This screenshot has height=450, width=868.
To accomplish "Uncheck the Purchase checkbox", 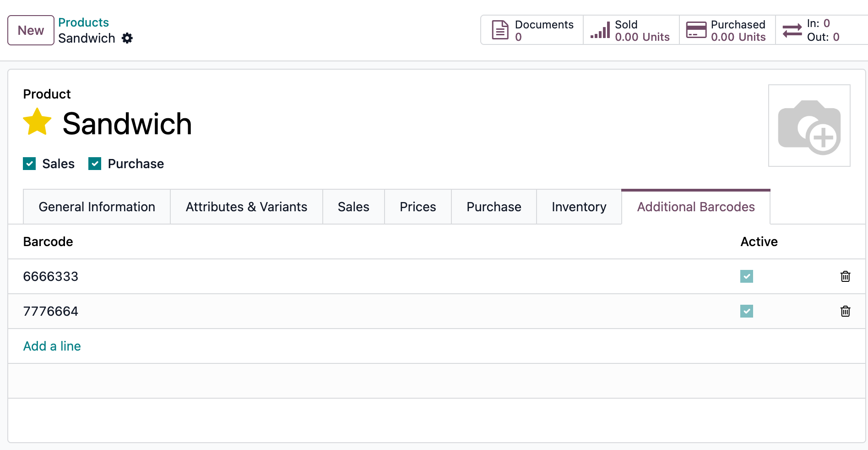I will [x=95, y=164].
